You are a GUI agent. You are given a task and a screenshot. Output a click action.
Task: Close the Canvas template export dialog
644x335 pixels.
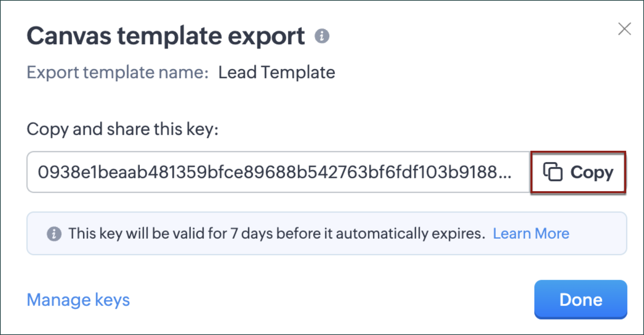tap(624, 29)
